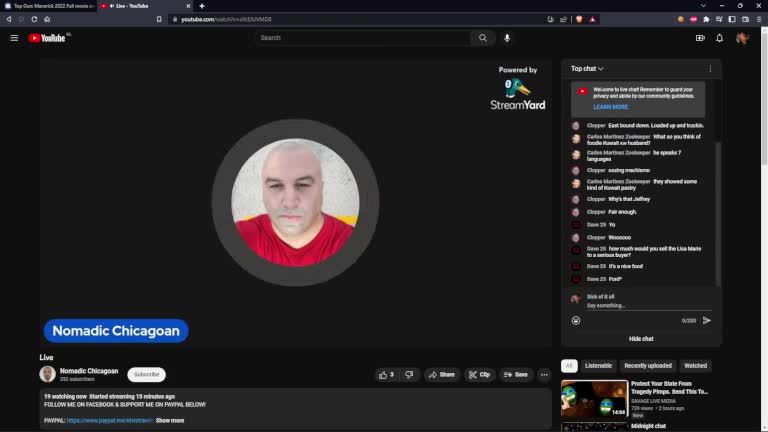The width and height of the screenshot is (768, 432).
Task: Open Nomadic Chicagoan channel avatar
Action: pyautogui.click(x=48, y=374)
